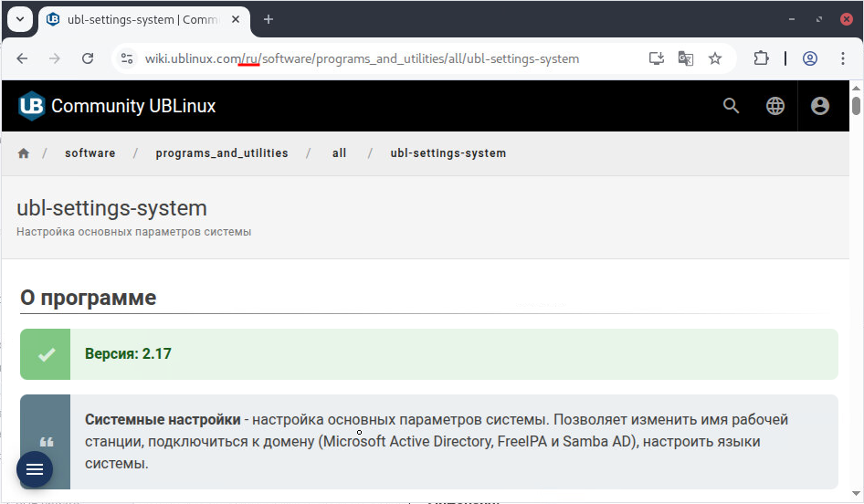This screenshot has height=504, width=864.
Task: Open the browser Extensions puzzle icon
Action: [761, 58]
